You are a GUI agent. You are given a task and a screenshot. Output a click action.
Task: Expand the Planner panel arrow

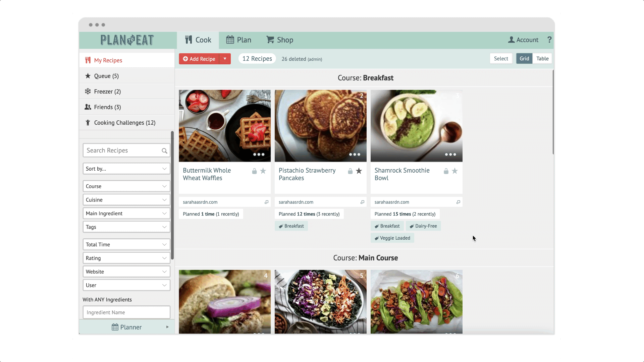[167, 327]
